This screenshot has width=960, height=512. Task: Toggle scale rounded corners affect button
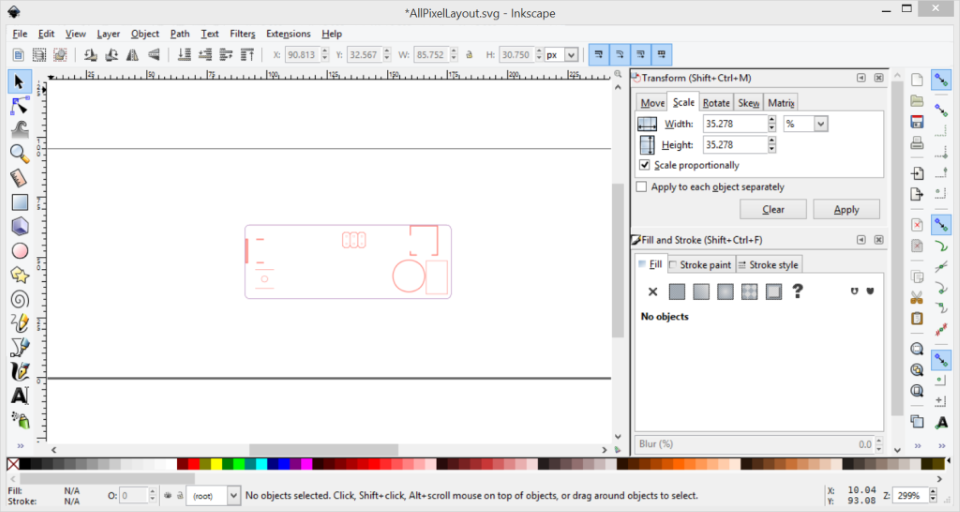coord(620,55)
